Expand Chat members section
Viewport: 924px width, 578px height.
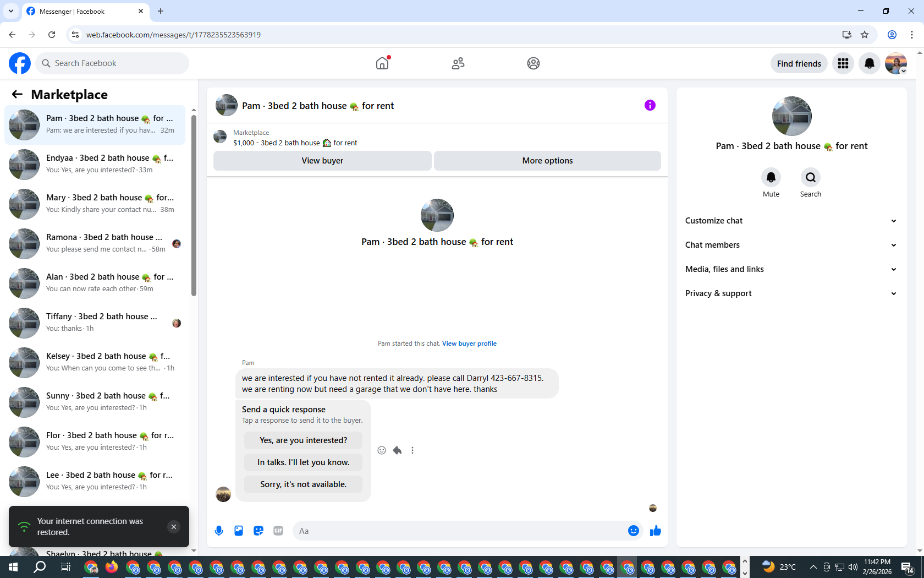tap(791, 245)
